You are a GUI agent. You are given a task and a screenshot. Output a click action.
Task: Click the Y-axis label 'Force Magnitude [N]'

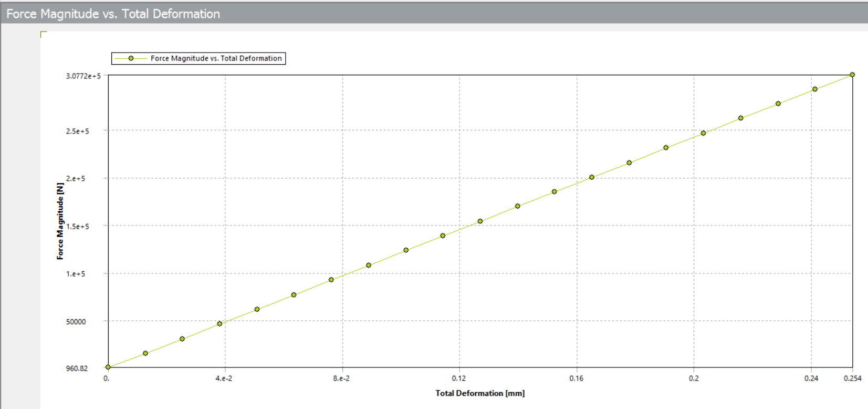(60, 221)
